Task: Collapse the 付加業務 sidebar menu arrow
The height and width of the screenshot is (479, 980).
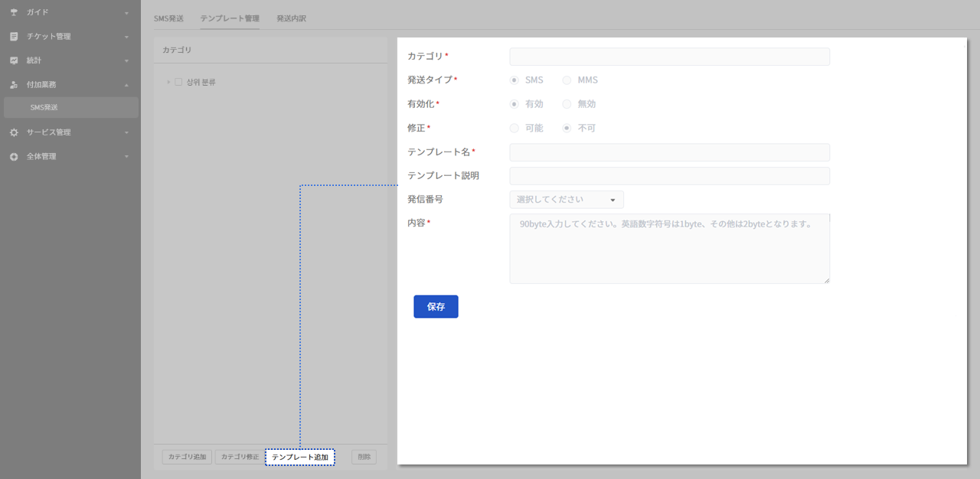Action: 126,85
